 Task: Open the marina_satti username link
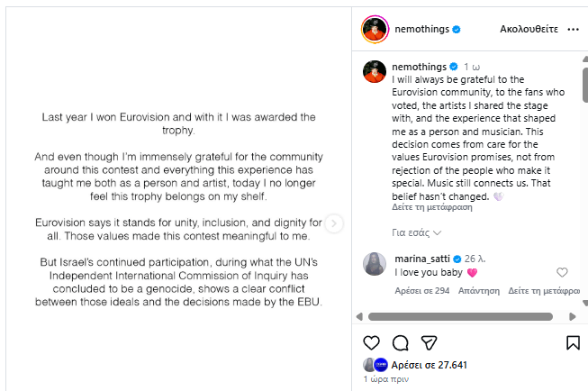(x=422, y=258)
